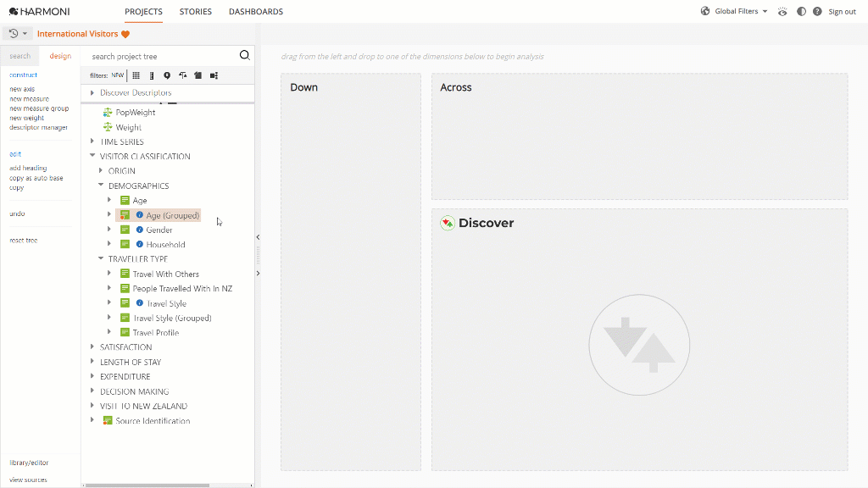The image size is (868, 488).
Task: Select People Travelled With In NZ
Action: pyautogui.click(x=183, y=288)
